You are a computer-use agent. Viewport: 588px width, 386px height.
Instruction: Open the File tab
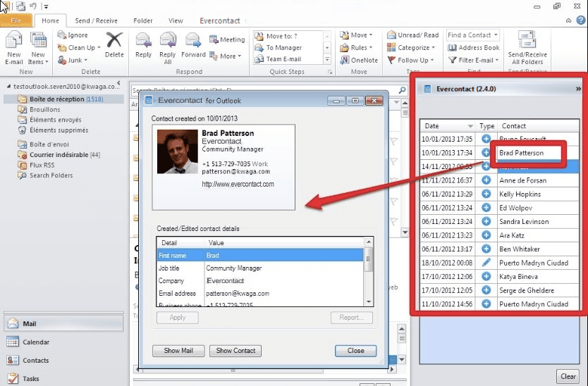pyautogui.click(x=16, y=20)
